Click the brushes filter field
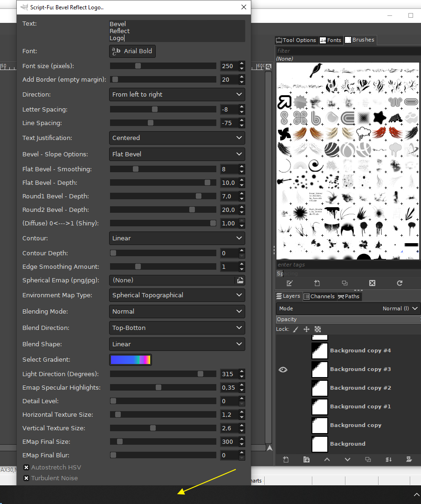This screenshot has width=421, height=504. click(x=348, y=51)
